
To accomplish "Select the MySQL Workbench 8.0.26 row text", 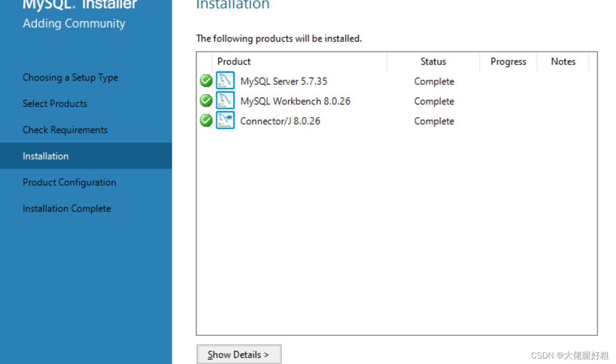I will [296, 101].
